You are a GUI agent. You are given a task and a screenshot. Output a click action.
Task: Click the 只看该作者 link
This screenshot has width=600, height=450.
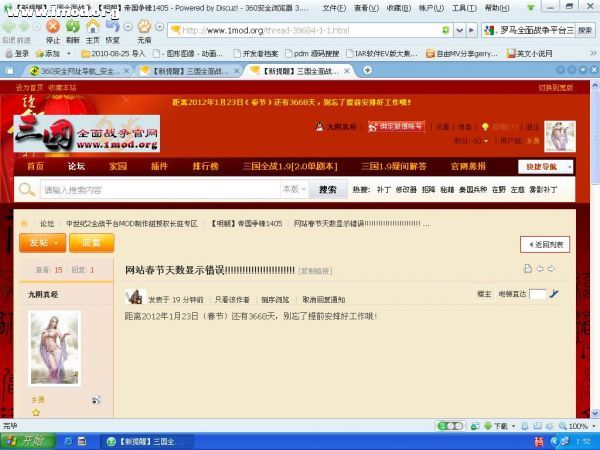[x=231, y=299]
